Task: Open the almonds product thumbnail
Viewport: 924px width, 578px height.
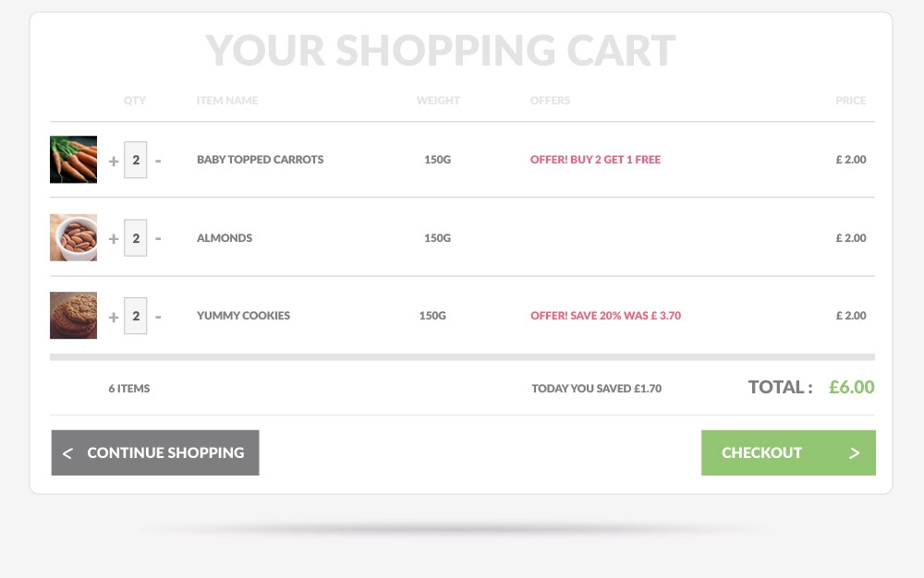Action: pyautogui.click(x=74, y=238)
